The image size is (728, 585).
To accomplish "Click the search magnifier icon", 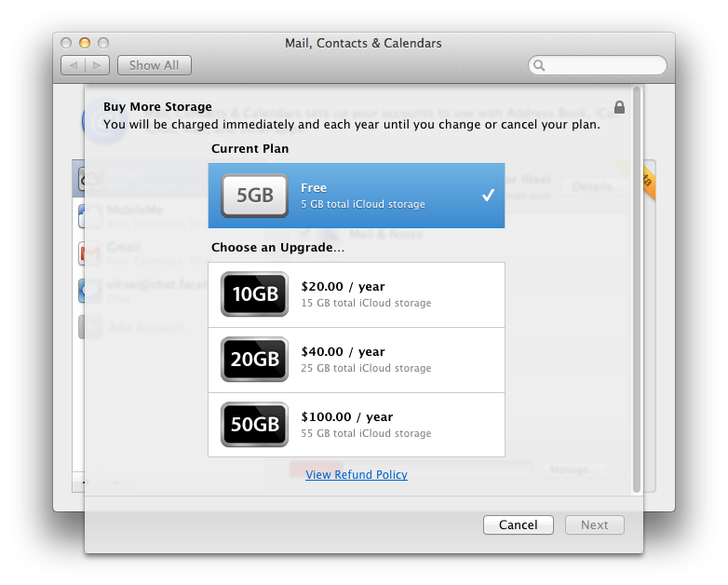I will pos(539,65).
